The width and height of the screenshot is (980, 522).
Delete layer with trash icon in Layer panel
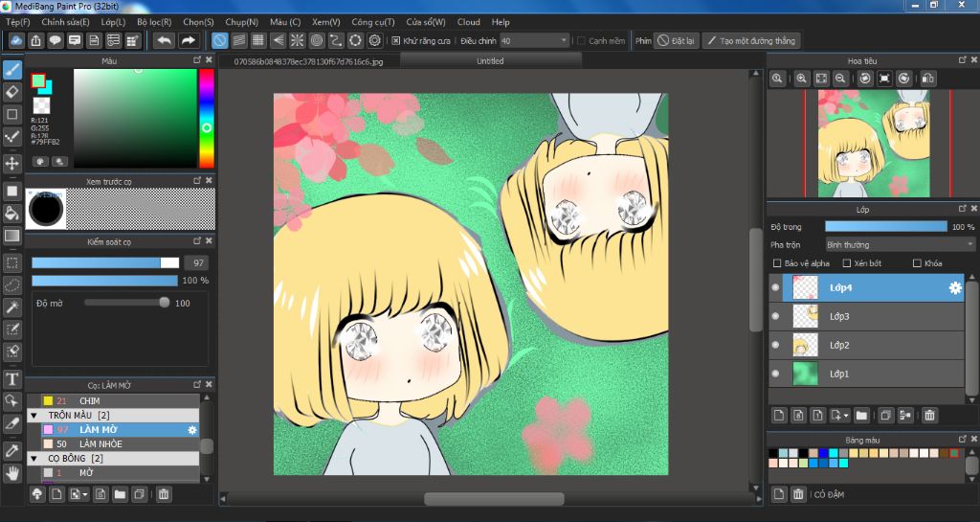point(929,415)
